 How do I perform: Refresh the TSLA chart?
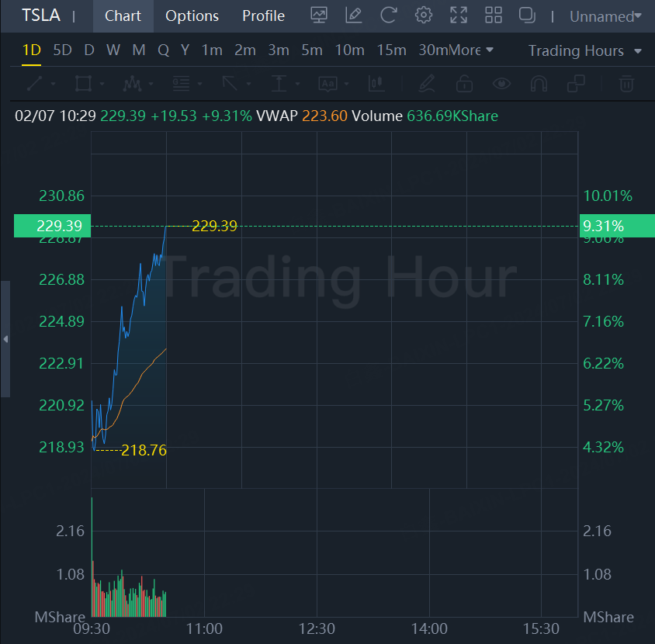click(389, 16)
